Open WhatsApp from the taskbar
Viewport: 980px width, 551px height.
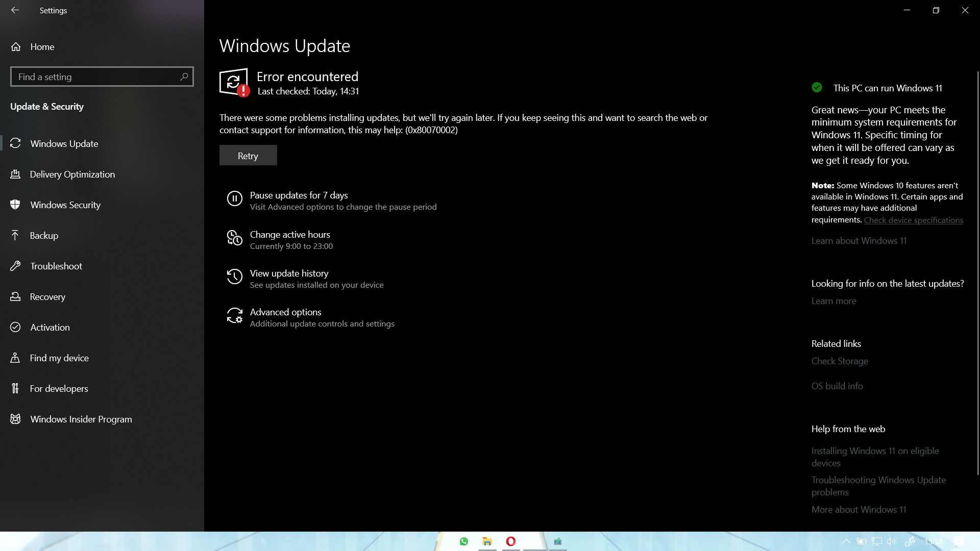(464, 541)
